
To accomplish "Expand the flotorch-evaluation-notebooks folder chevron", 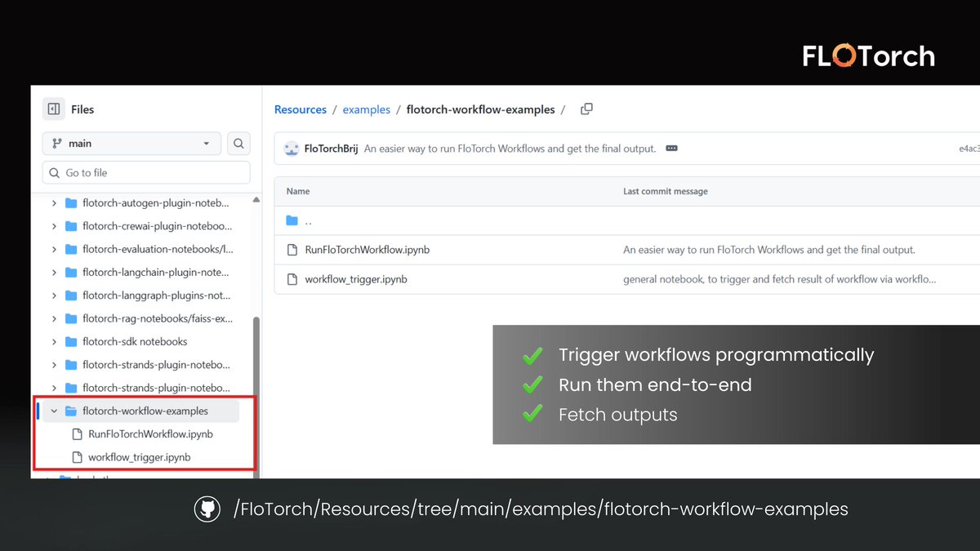I will (54, 249).
